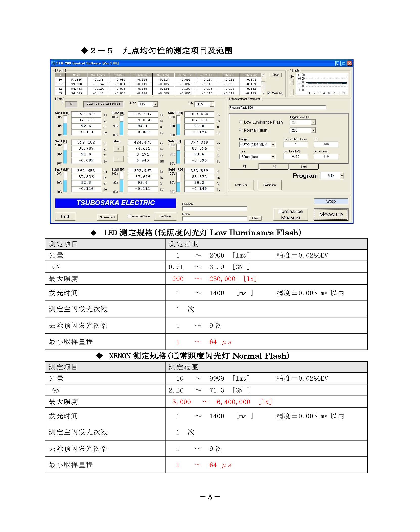Click the minus button under Main
420x532 pixels.
pyautogui.click(x=119, y=159)
